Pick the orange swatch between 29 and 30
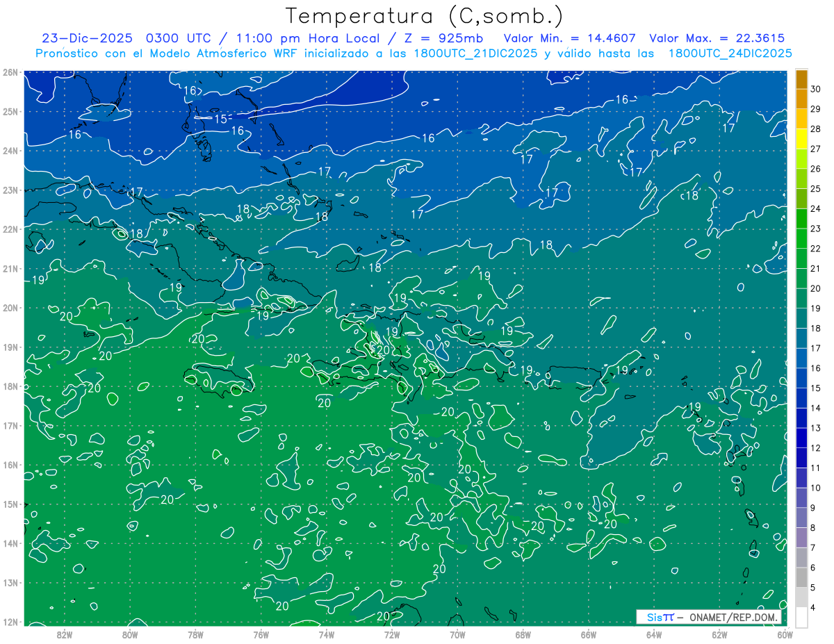Image resolution: width=834 pixels, height=644 pixels. [x=801, y=99]
